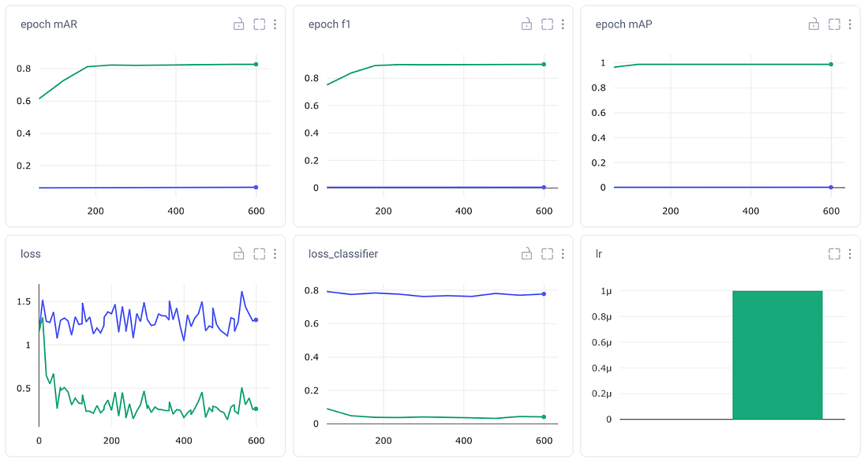Click lock icon on loss_classifier panel
This screenshot has width=868, height=463.
tap(526, 254)
